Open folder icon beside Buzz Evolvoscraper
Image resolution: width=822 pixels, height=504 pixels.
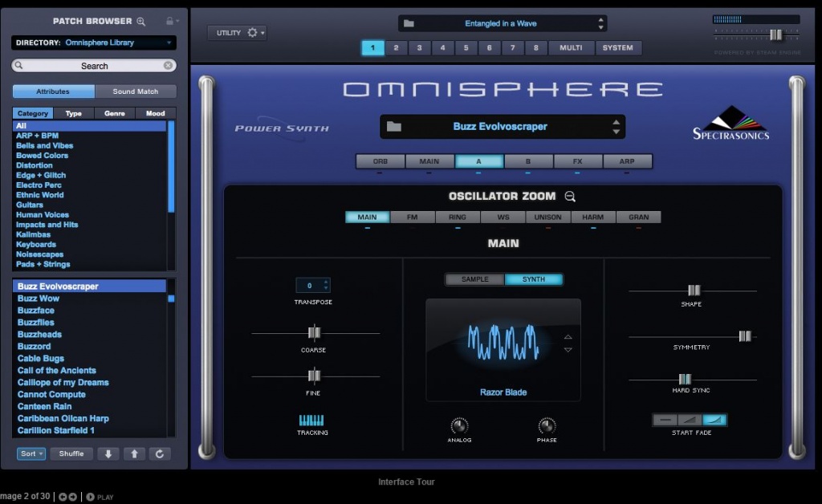point(393,127)
